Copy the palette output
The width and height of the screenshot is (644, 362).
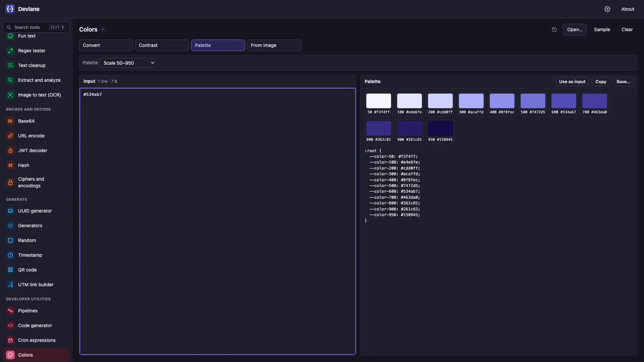click(601, 81)
